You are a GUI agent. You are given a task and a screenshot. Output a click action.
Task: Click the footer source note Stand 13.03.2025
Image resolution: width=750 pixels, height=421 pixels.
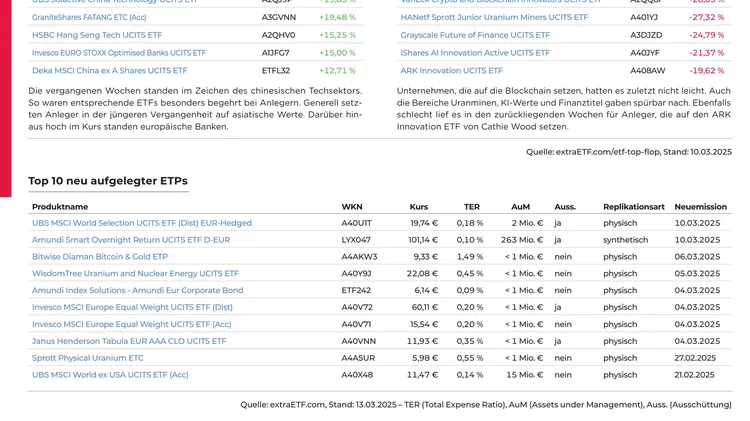(x=486, y=405)
